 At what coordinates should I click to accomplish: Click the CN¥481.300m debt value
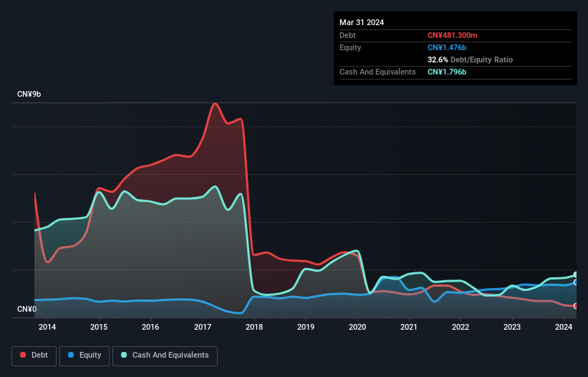(x=452, y=35)
